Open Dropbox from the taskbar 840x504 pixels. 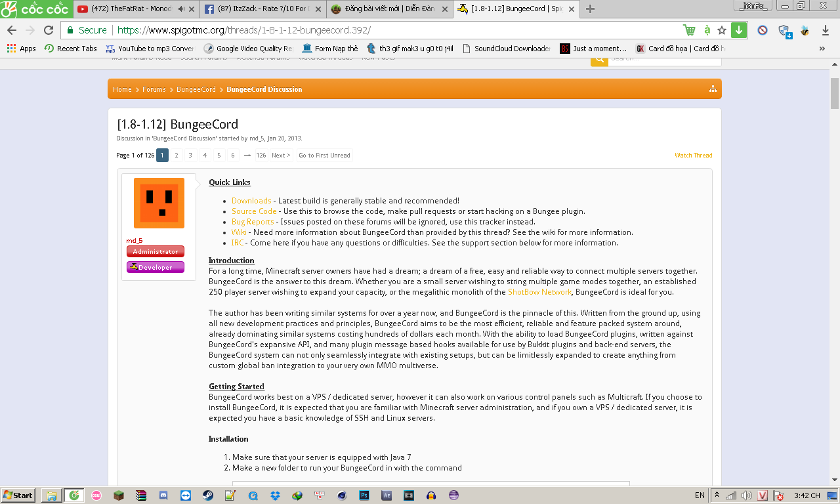pyautogui.click(x=275, y=495)
